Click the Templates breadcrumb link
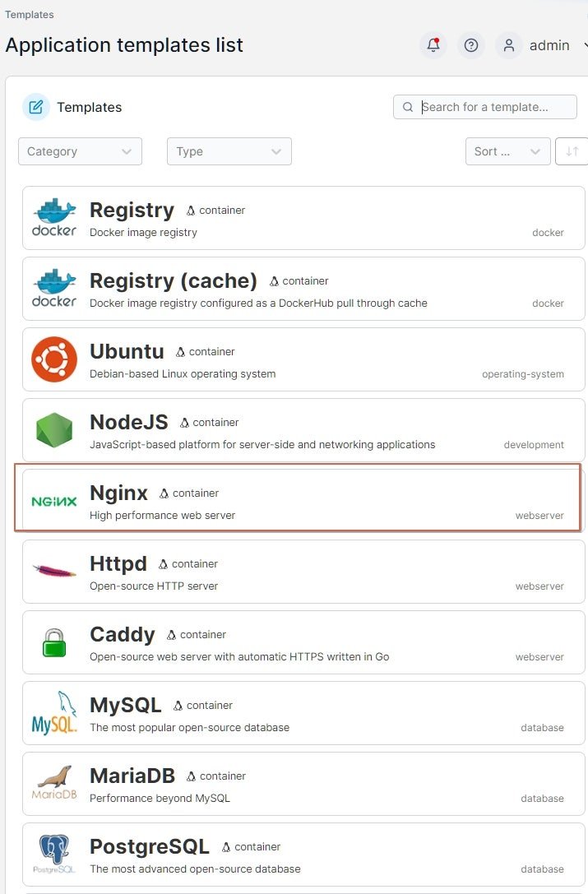The width and height of the screenshot is (588, 894). [x=29, y=14]
